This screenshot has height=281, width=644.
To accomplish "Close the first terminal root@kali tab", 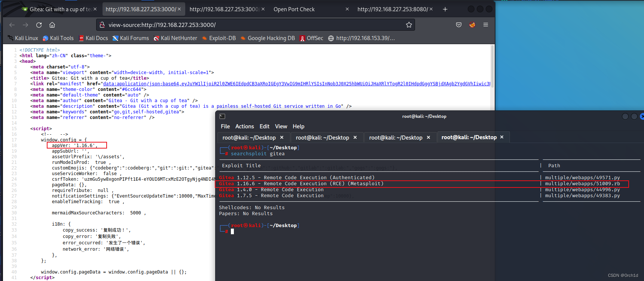I will 282,137.
